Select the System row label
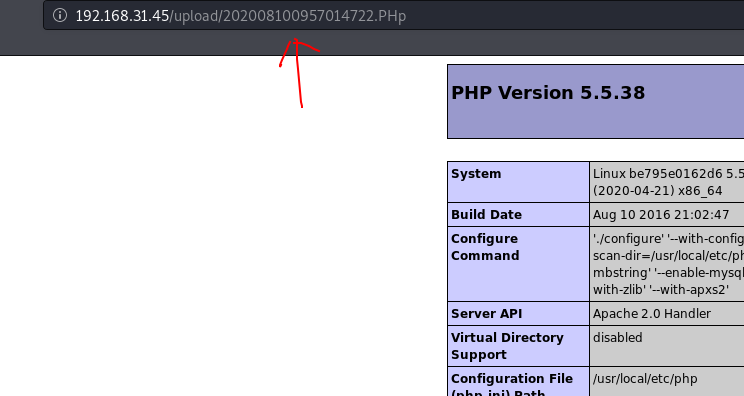The height and width of the screenshot is (396, 744). 476,174
